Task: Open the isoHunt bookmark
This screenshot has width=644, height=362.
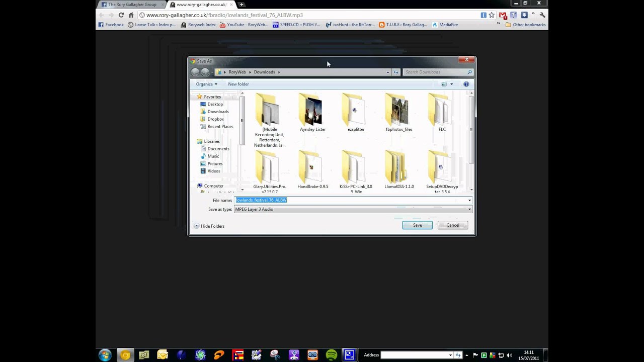Action: (x=350, y=25)
